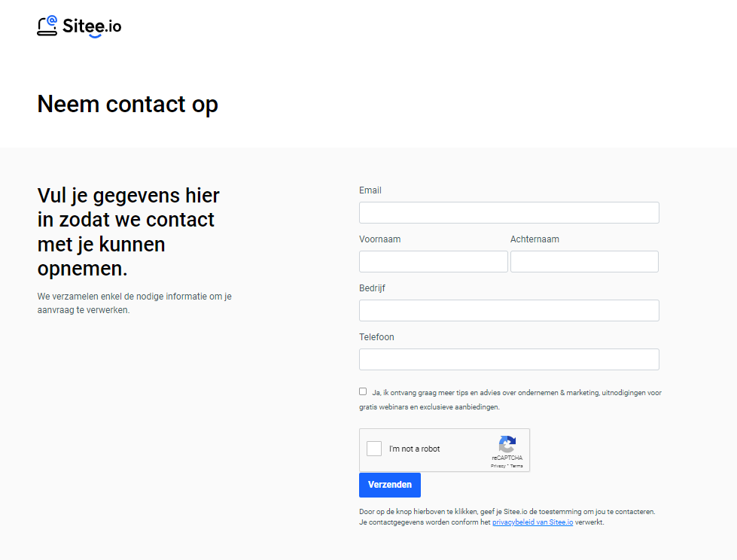Focus the Email input field
The height and width of the screenshot is (560, 737).
click(x=509, y=213)
